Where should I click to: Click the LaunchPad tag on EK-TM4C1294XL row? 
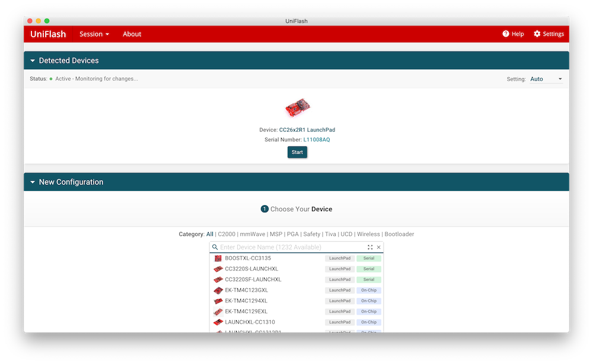pos(340,301)
